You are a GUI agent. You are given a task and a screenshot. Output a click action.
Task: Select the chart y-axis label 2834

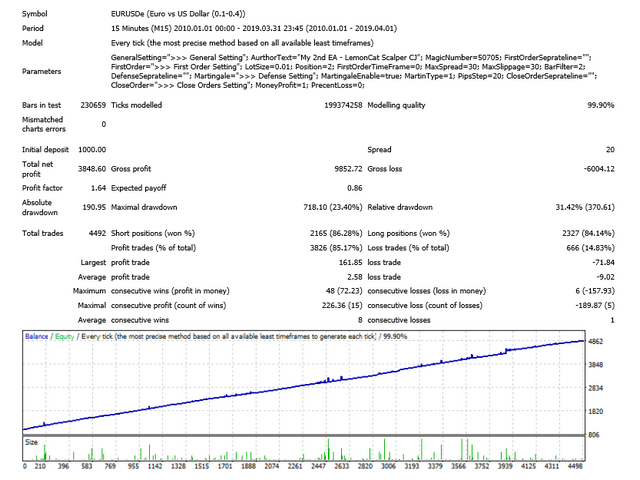pos(596,388)
